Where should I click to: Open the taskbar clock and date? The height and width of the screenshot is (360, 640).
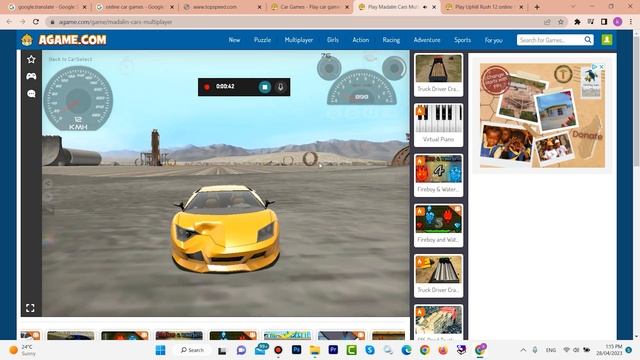click(x=609, y=350)
